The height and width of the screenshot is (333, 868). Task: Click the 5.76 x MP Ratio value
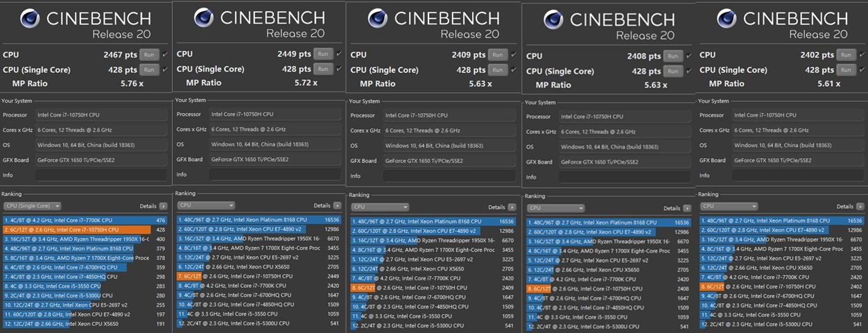coord(131,84)
